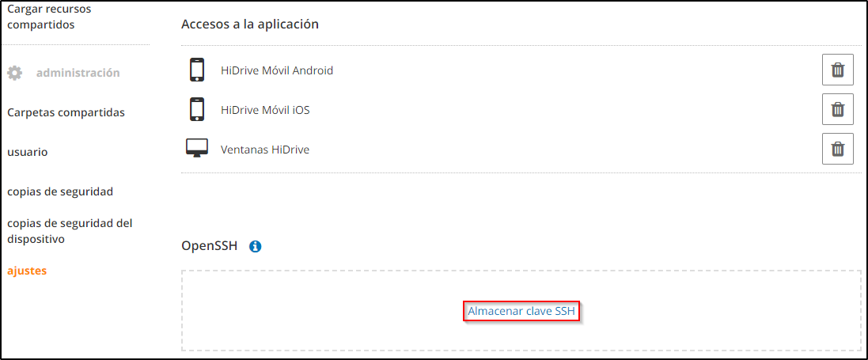
Task: Open the usuario section
Action: [28, 152]
